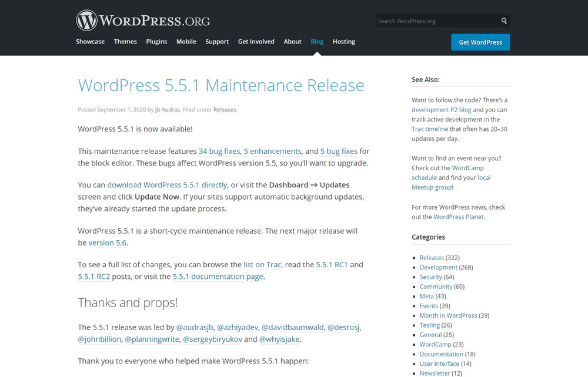
Task: Select the Blog menu item
Action: click(317, 42)
